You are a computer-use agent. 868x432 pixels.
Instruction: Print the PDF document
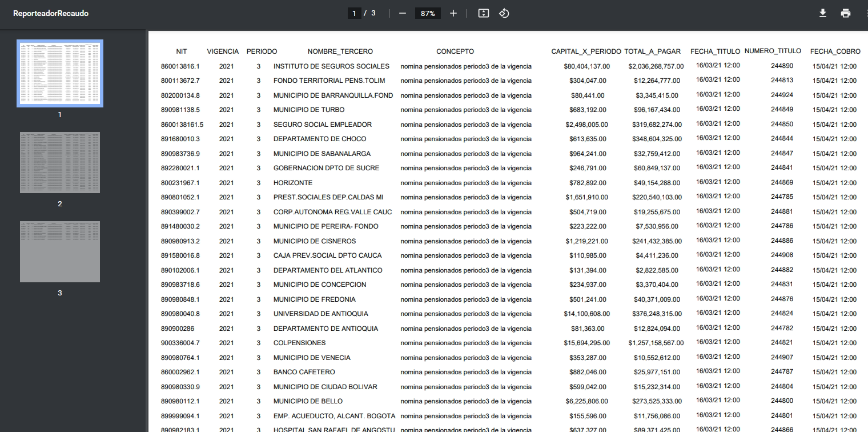tap(846, 13)
